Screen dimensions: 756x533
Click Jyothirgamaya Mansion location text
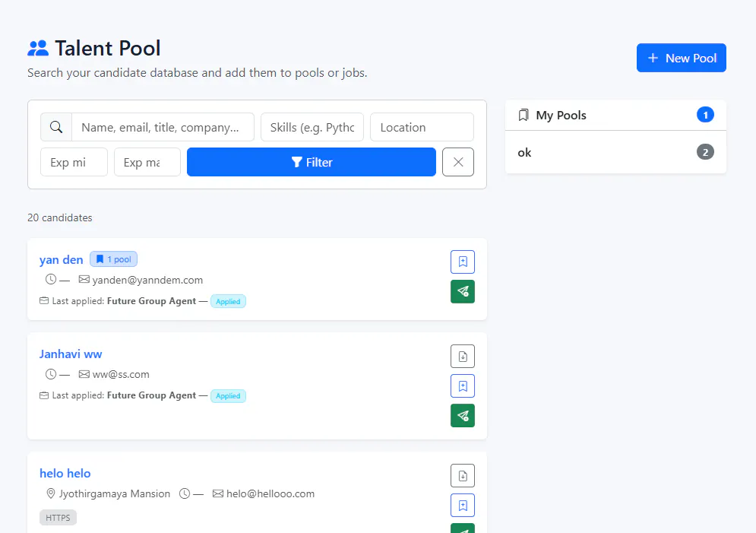click(x=115, y=493)
